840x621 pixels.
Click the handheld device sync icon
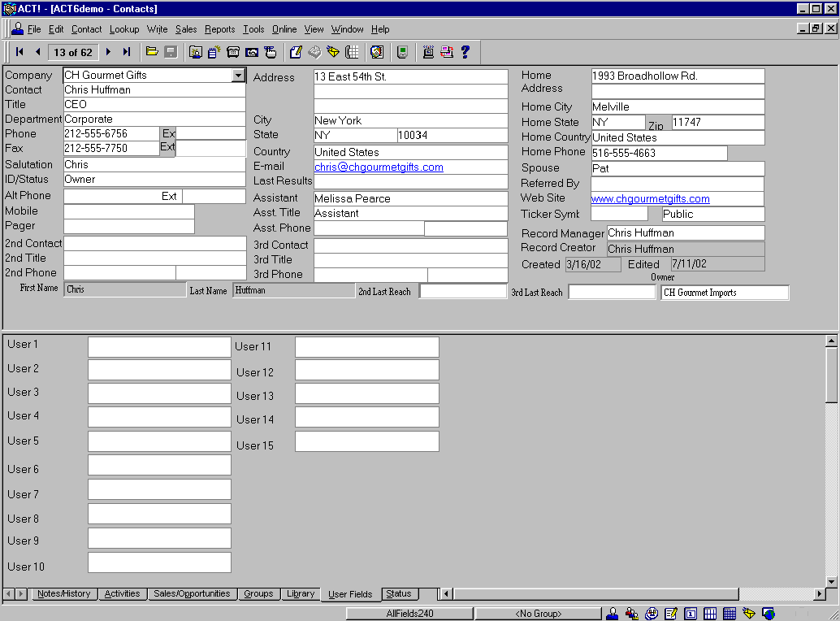tap(402, 52)
